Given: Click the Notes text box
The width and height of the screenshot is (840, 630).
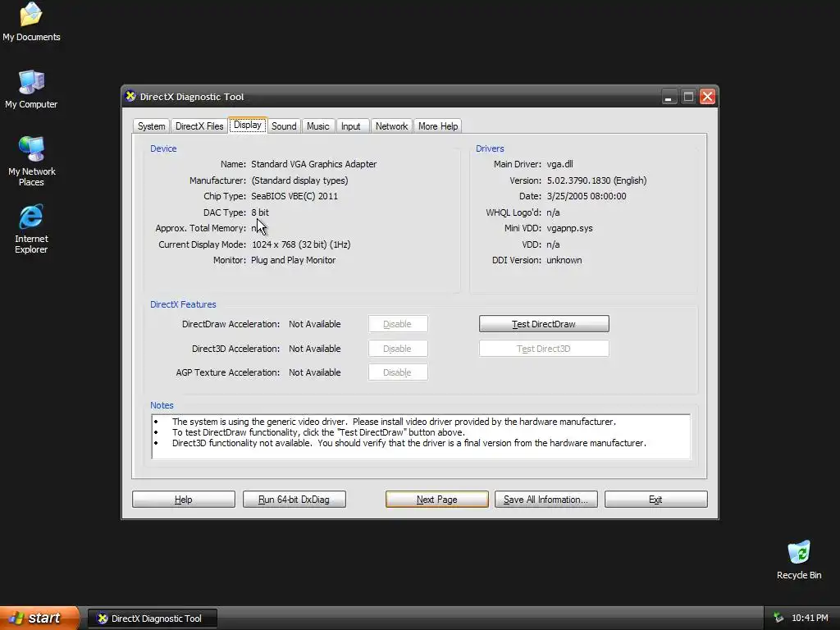Looking at the screenshot, I should [421, 436].
